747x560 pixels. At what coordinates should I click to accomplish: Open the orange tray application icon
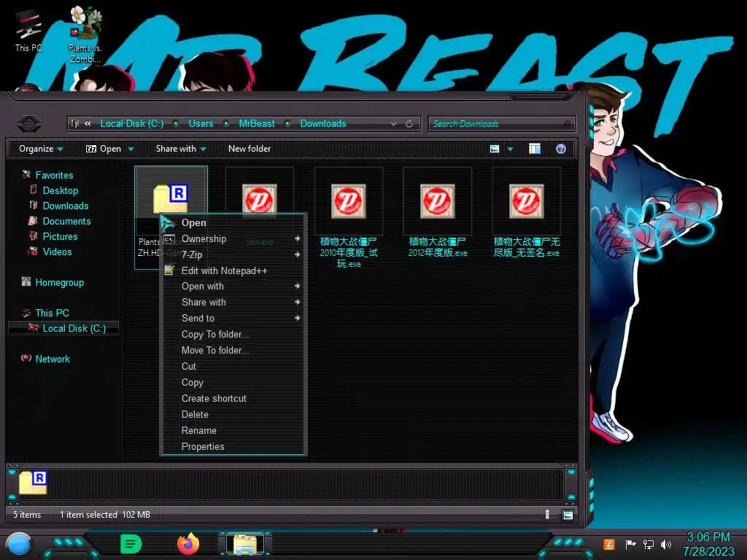click(x=609, y=544)
